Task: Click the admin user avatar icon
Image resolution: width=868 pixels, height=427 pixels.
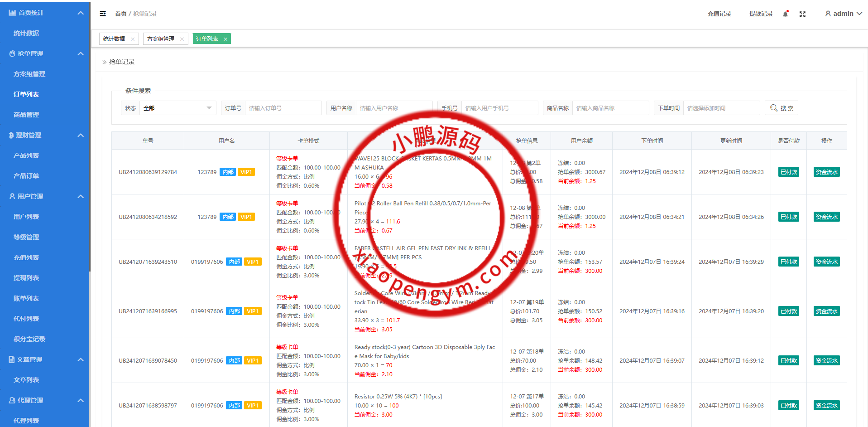Action: click(828, 14)
